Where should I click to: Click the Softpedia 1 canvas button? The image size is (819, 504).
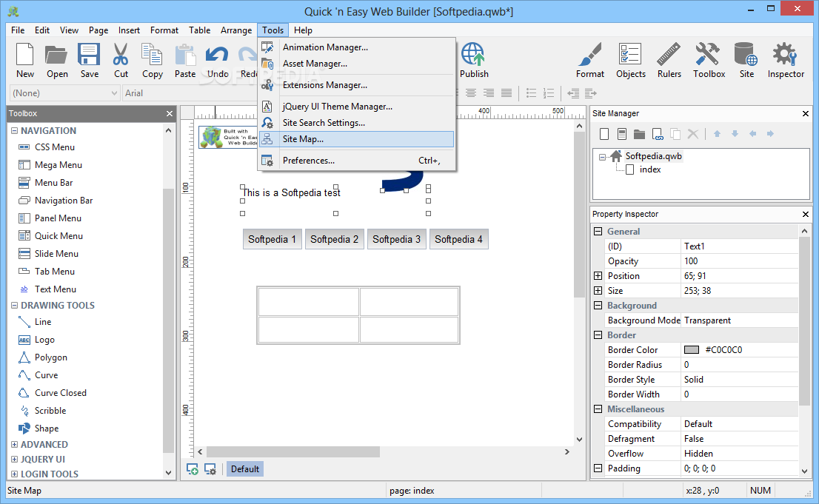pos(272,239)
